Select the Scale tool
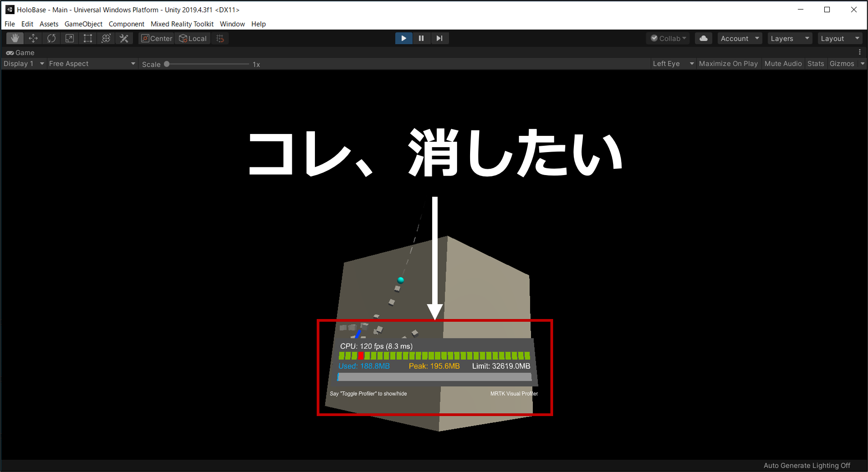868x472 pixels. click(69, 38)
